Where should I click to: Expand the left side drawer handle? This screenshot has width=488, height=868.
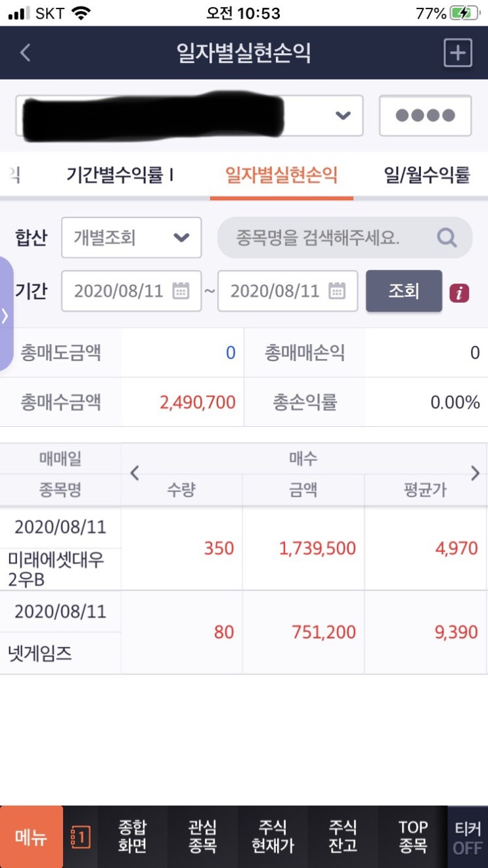pyautogui.click(x=7, y=315)
